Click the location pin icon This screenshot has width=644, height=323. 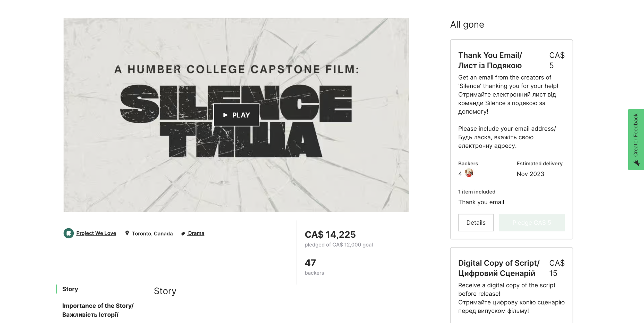(127, 233)
